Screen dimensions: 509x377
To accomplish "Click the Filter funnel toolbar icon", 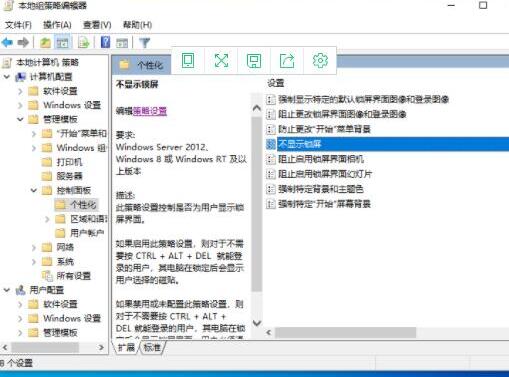I will tap(145, 43).
